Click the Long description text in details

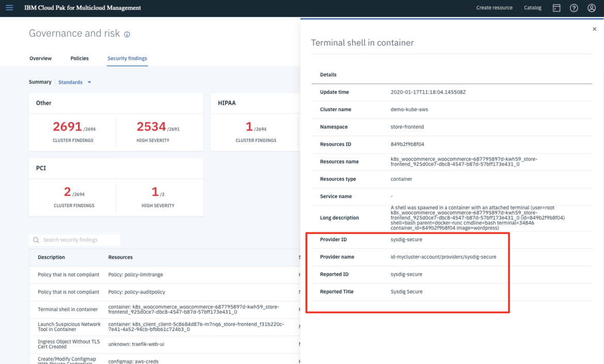pyautogui.click(x=478, y=218)
